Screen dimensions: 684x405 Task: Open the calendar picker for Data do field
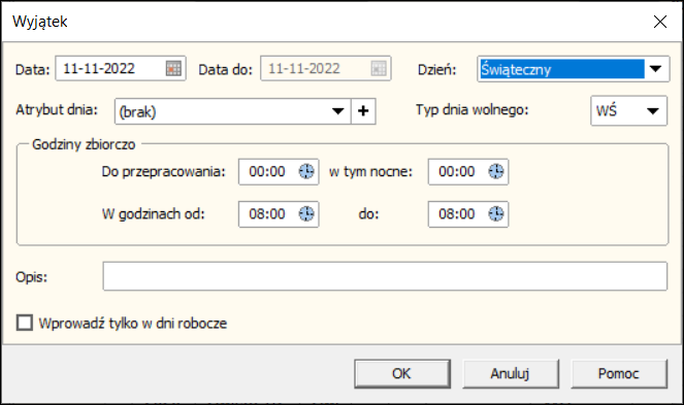(378, 69)
